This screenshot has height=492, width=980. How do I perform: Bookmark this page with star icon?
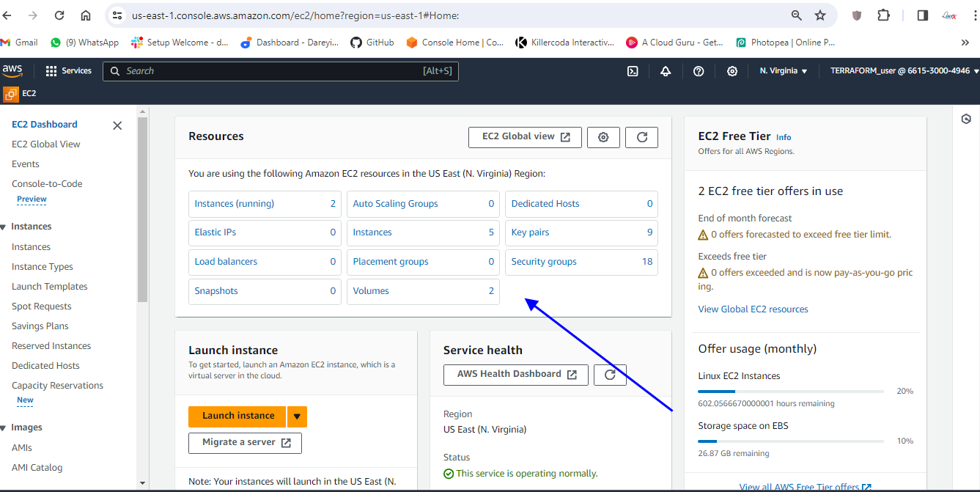click(820, 15)
